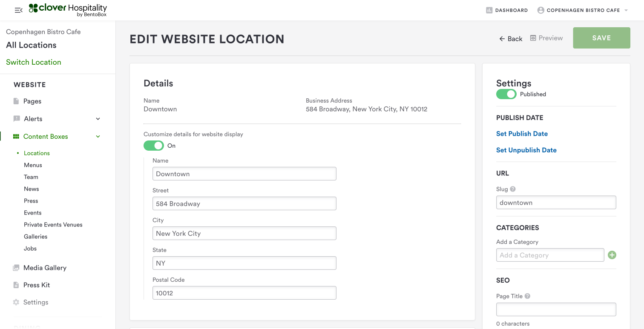Open Press Kit in the sidebar
Viewport: 644px width, 329px height.
pos(37,285)
